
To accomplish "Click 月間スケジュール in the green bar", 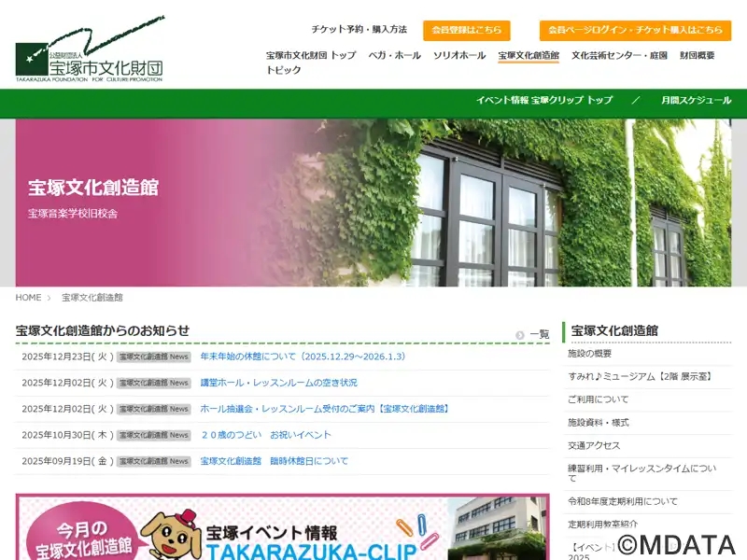I will (x=696, y=101).
